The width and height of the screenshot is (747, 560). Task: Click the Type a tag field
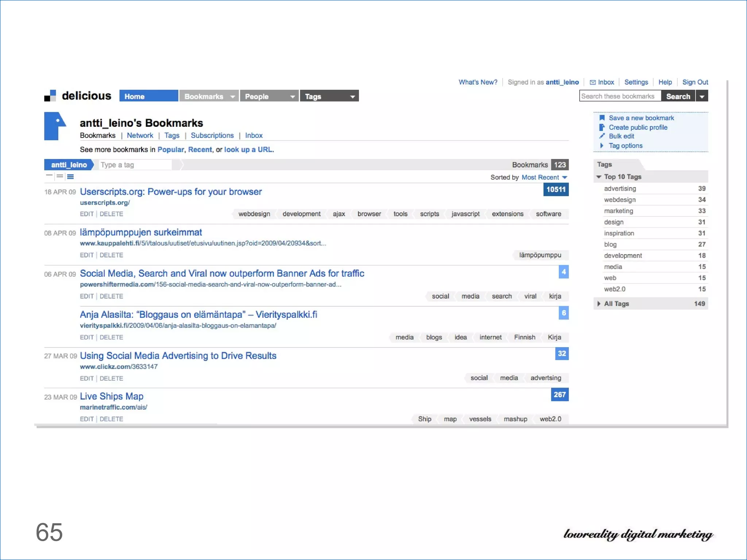coord(135,165)
